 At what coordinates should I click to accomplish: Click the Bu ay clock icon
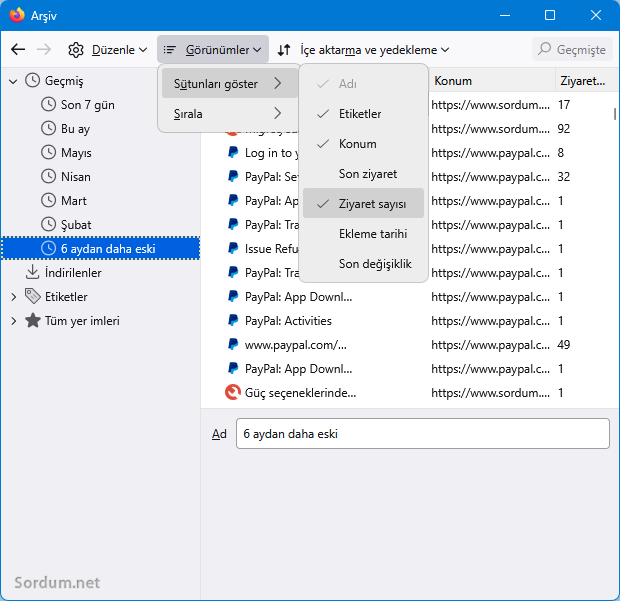48,128
